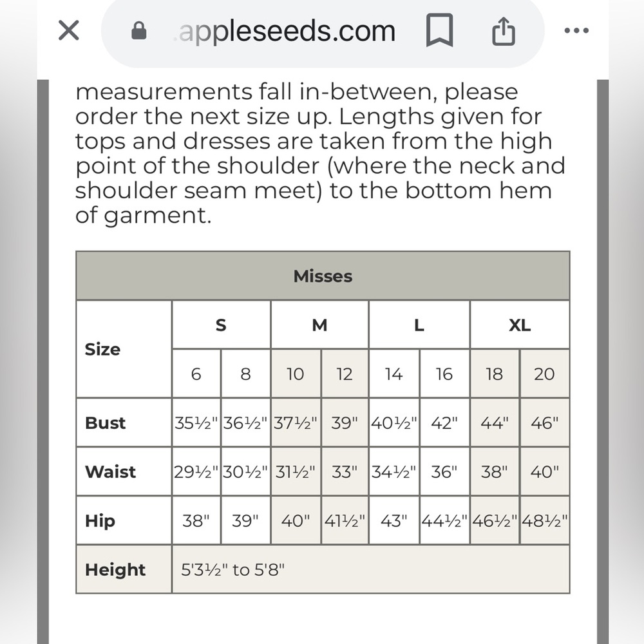
Task: Tap the Waist row label
Action: (x=111, y=472)
